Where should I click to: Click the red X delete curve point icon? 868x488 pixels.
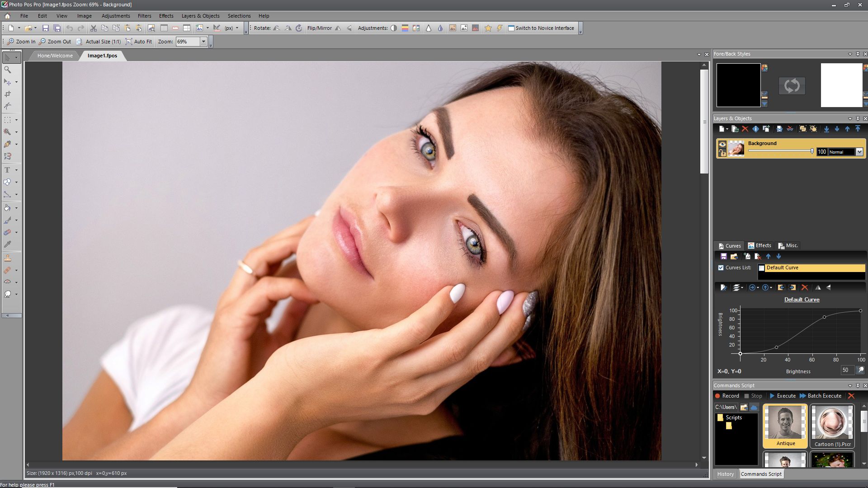pyautogui.click(x=805, y=287)
